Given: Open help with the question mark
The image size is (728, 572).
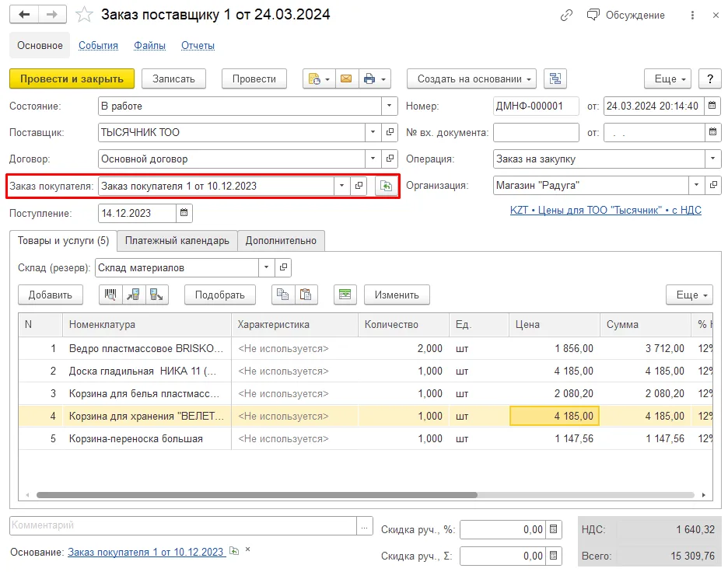Looking at the screenshot, I should point(710,78).
